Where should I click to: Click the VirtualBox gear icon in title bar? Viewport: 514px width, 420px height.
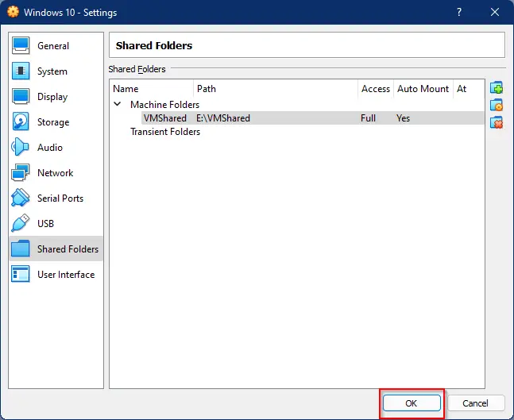(14, 12)
